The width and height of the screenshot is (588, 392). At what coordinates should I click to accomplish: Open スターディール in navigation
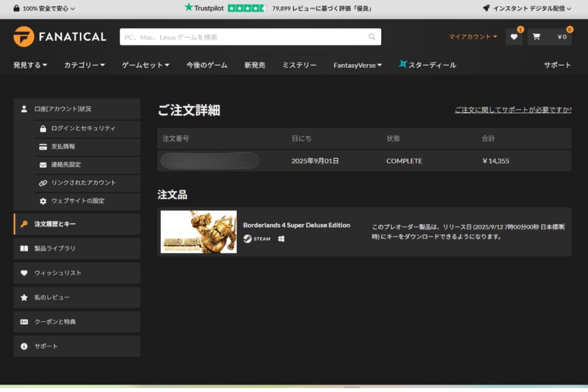click(427, 64)
